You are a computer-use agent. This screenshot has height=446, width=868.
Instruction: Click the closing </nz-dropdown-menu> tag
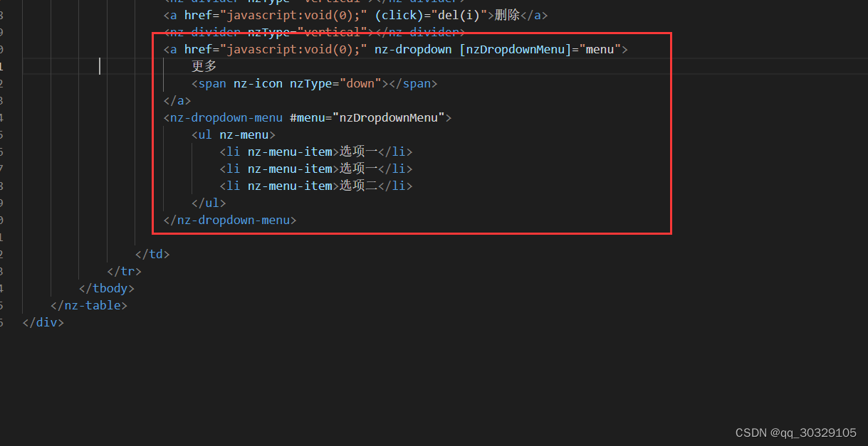229,220
